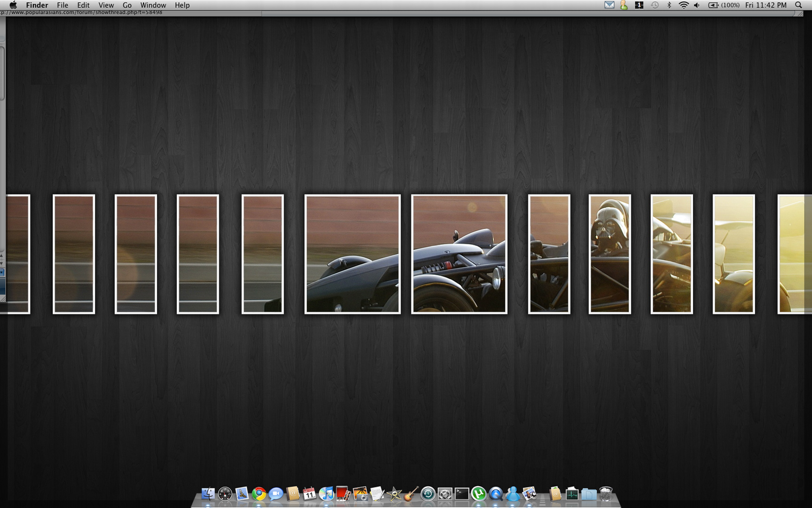Viewport: 812px width, 508px height.
Task: Open the Bluetooth status menu
Action: click(669, 5)
